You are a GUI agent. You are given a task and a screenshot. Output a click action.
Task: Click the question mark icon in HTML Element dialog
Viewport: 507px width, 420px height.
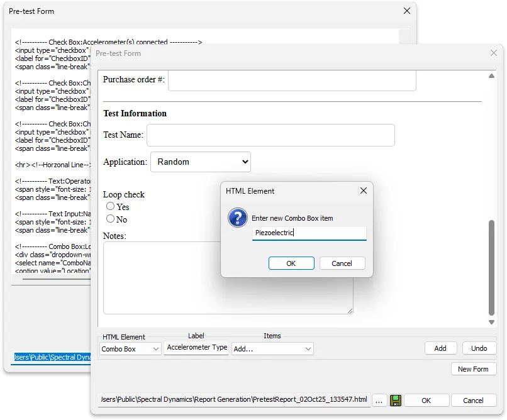coord(238,217)
